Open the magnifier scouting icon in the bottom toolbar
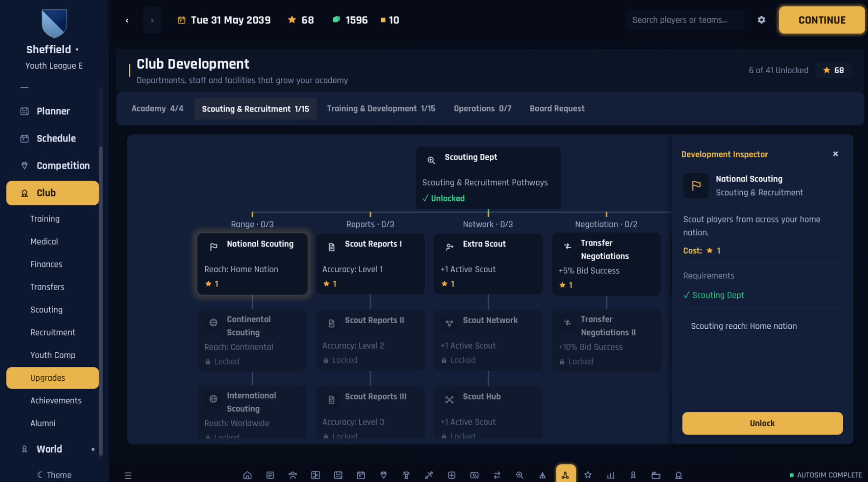The width and height of the screenshot is (868, 482). (519, 475)
